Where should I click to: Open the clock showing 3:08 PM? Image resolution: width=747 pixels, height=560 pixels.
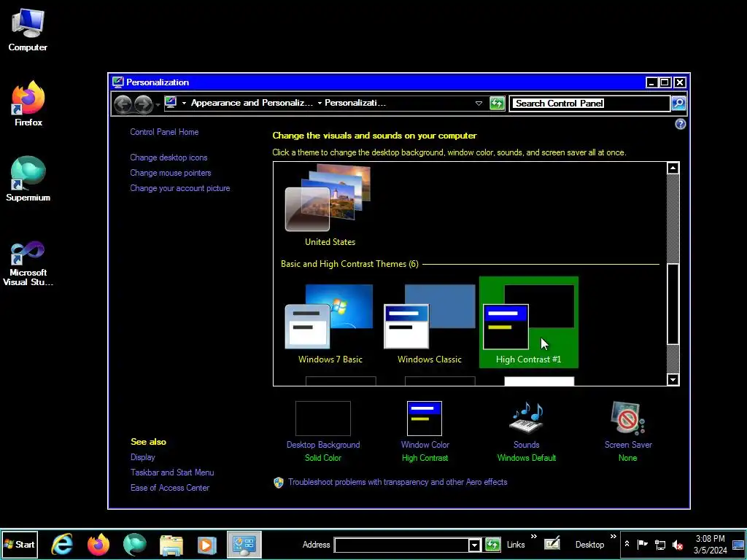711,545
